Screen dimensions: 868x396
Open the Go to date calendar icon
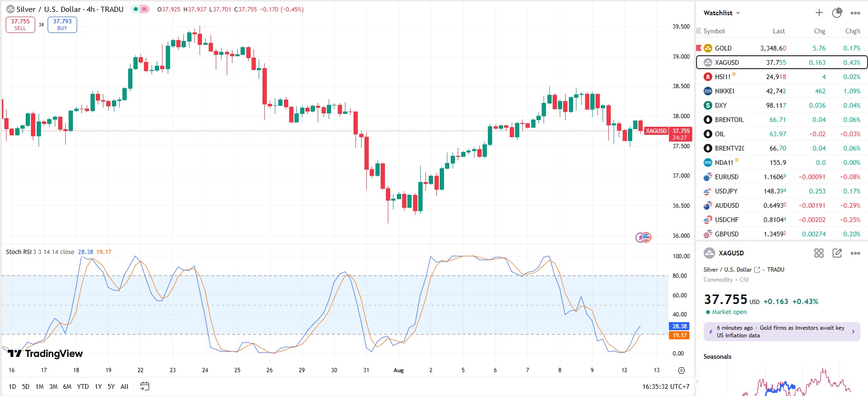pyautogui.click(x=145, y=386)
